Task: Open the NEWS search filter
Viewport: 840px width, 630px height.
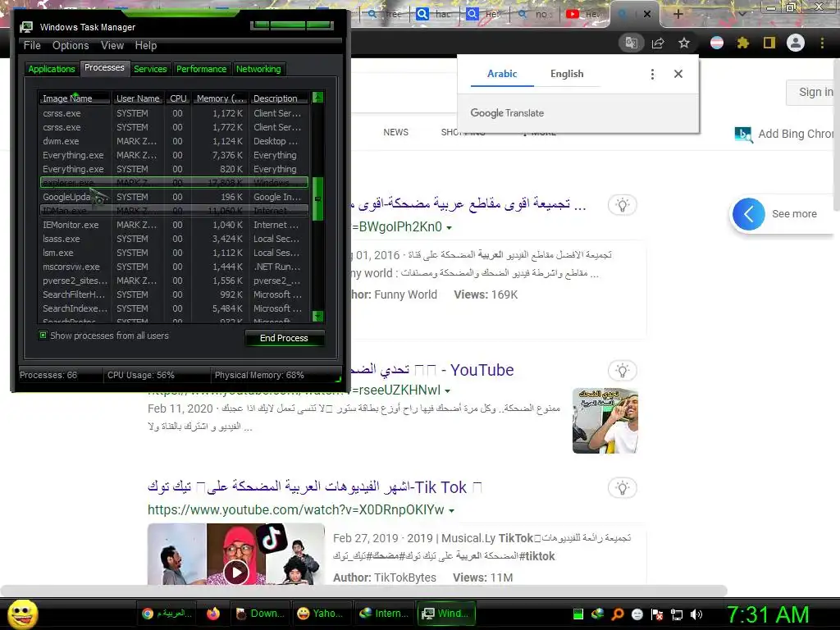Action: click(396, 132)
